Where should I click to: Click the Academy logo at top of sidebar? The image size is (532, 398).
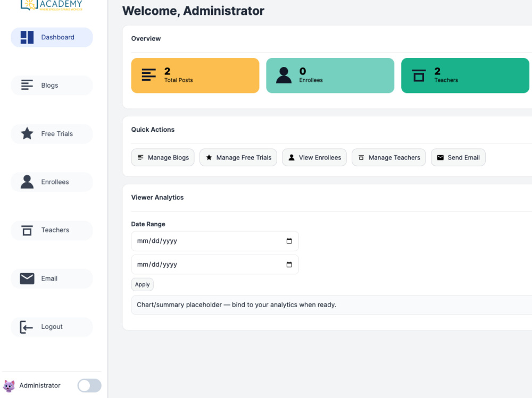tap(52, 5)
